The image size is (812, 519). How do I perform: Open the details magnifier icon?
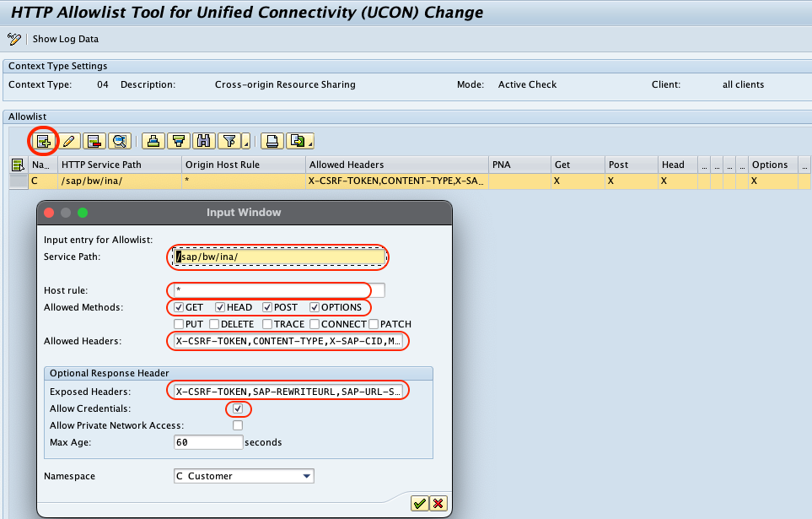(x=120, y=141)
